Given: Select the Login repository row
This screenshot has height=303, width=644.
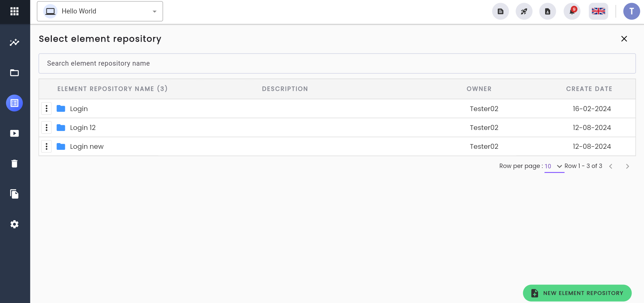Looking at the screenshot, I should pyautogui.click(x=337, y=109).
